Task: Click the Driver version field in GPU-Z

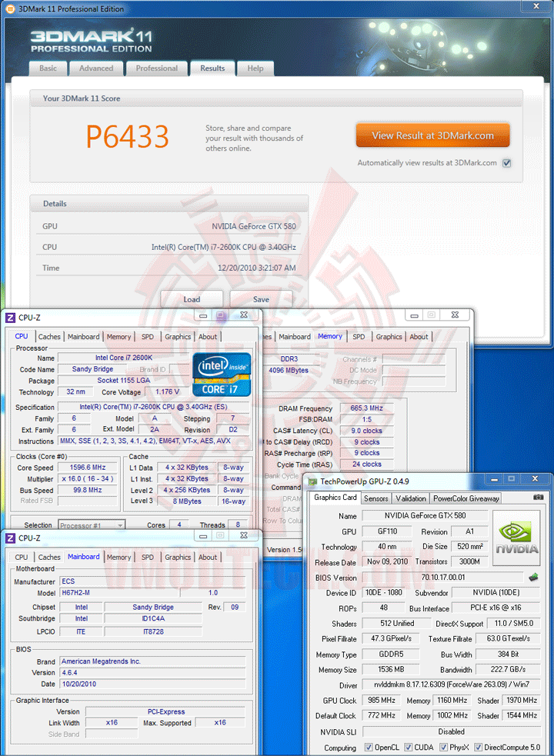Action: tap(451, 684)
